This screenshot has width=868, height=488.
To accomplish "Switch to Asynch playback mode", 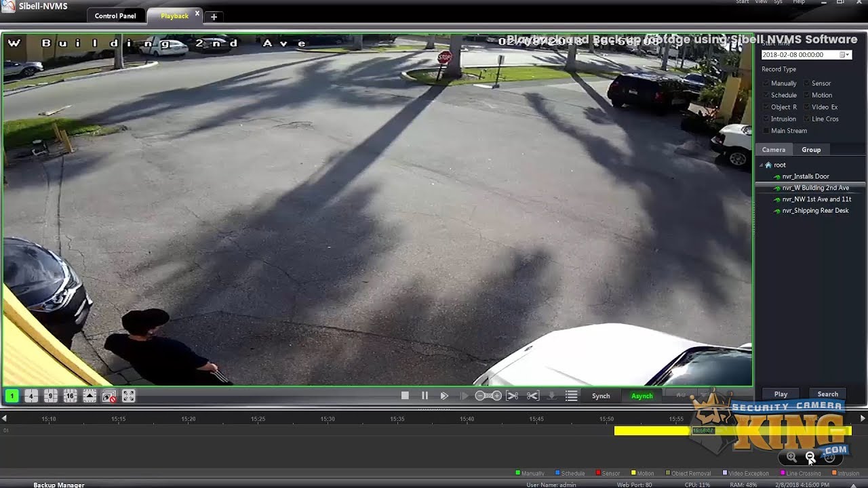I will 642,396.
